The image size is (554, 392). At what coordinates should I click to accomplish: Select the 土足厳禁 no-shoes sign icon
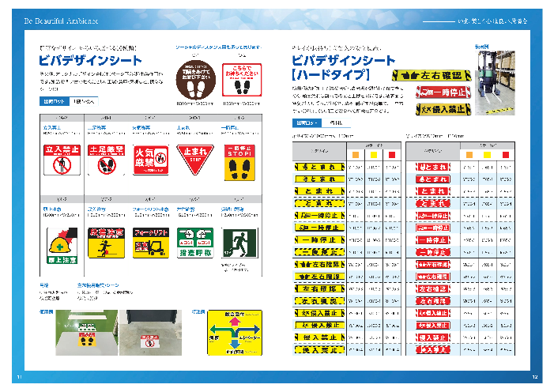pyautogui.click(x=106, y=159)
